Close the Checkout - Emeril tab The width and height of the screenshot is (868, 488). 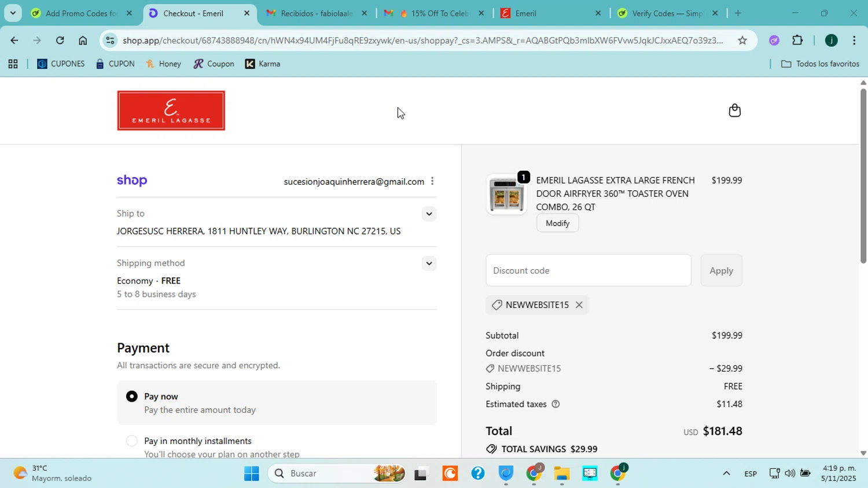[247, 13]
